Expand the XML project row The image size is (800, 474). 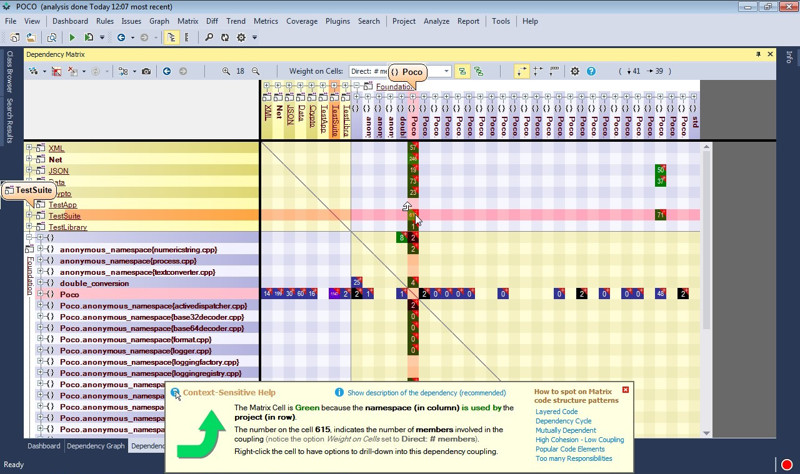click(29, 148)
